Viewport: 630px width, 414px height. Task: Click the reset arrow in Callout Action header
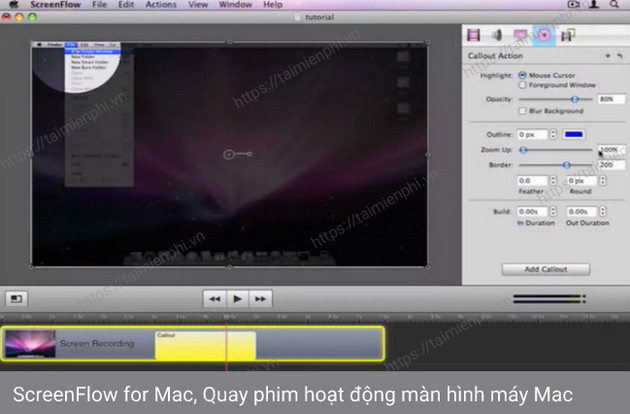[620, 56]
